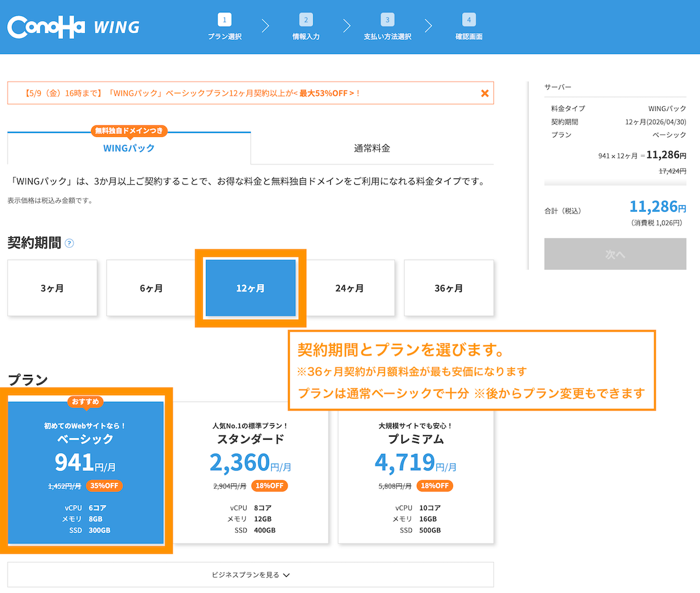Screen dimensions: 700x593
Task: Click the struck-through 17,424円 price
Action: pyautogui.click(x=673, y=171)
